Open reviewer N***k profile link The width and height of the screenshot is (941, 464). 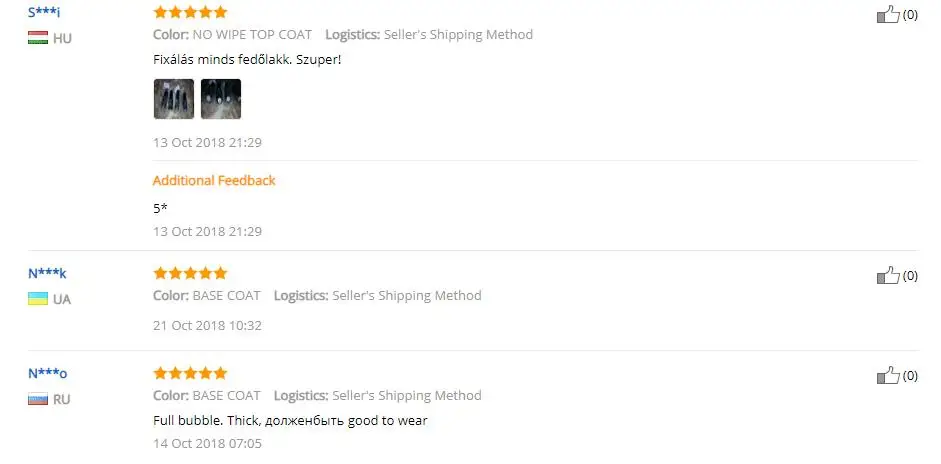click(47, 273)
